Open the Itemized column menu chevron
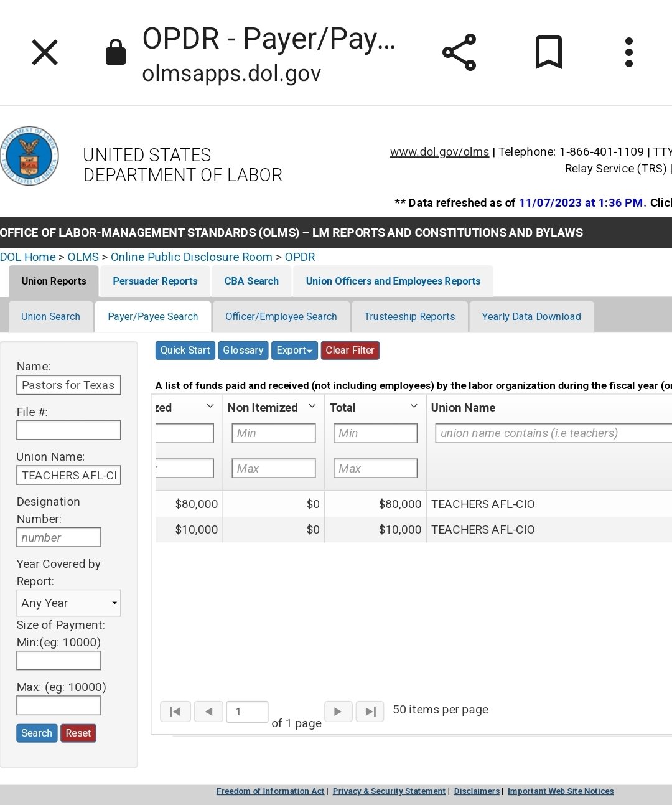Screen dimensions: 672x805 point(210,407)
